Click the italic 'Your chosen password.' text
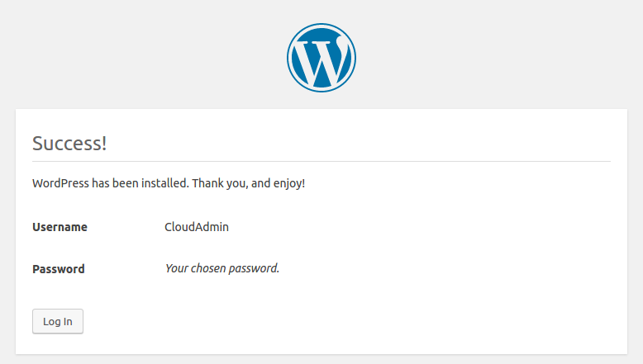The width and height of the screenshot is (643, 364). pyautogui.click(x=222, y=268)
